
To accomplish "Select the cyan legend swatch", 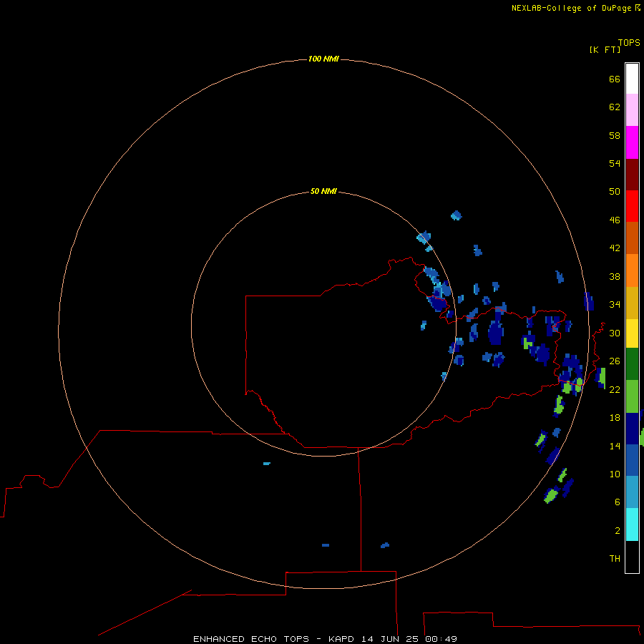I will coord(632,525).
